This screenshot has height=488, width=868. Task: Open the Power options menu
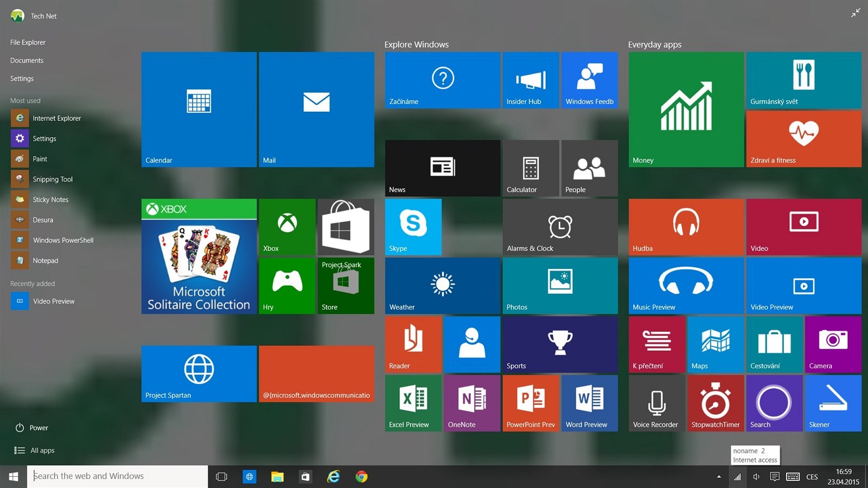31,428
